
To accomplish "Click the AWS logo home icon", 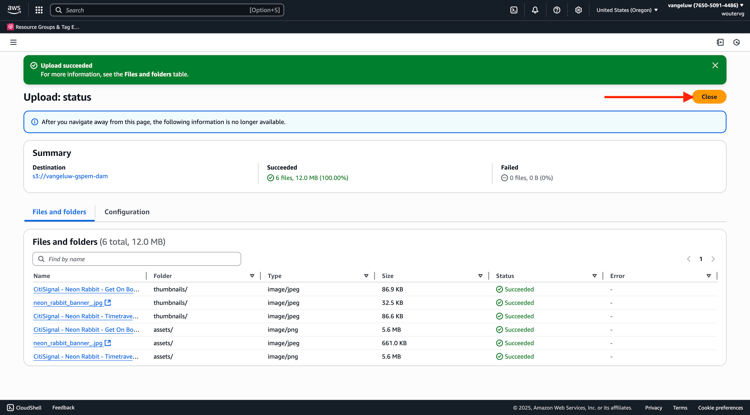I will [x=14, y=10].
